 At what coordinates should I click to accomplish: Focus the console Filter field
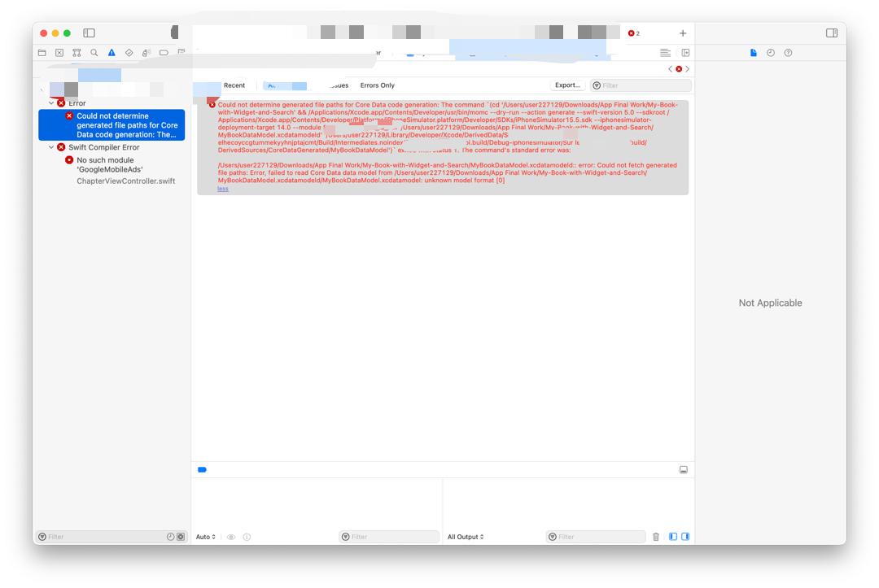(x=596, y=537)
